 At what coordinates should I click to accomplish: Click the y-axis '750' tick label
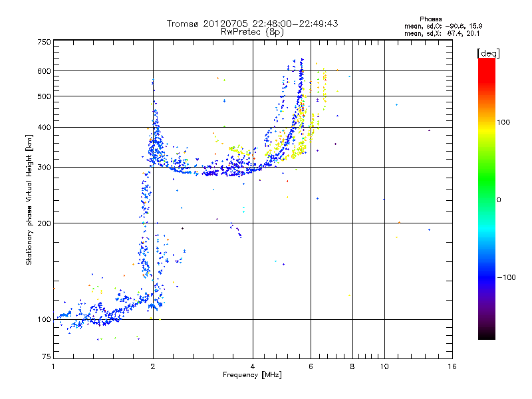click(44, 42)
